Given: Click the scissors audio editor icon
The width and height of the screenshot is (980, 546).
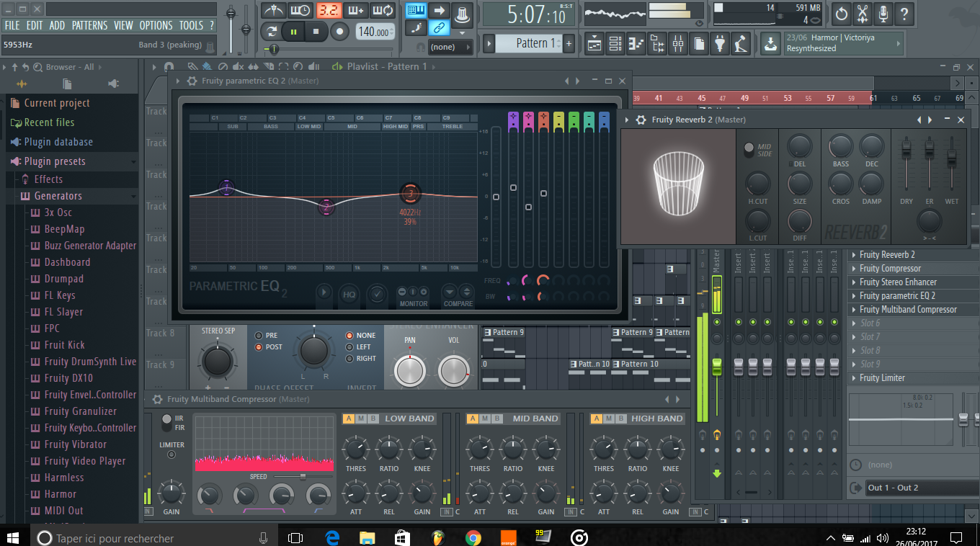Looking at the screenshot, I should point(863,13).
